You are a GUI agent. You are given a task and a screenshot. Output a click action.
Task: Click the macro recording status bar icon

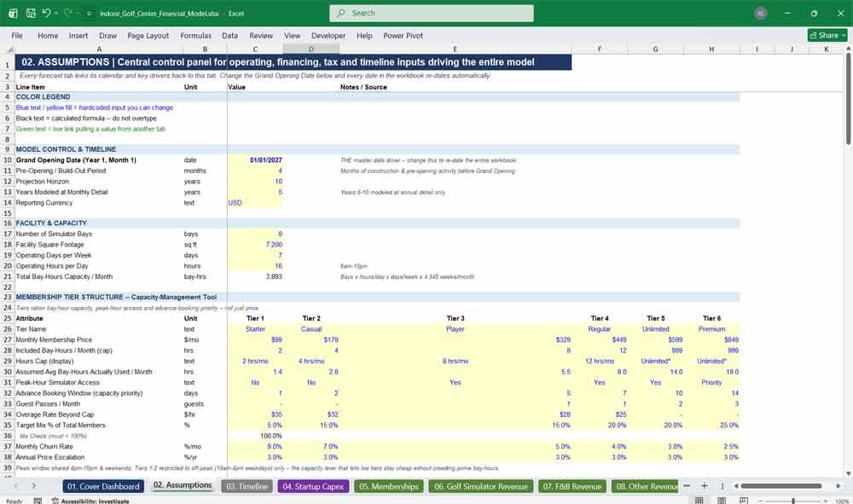click(38, 501)
